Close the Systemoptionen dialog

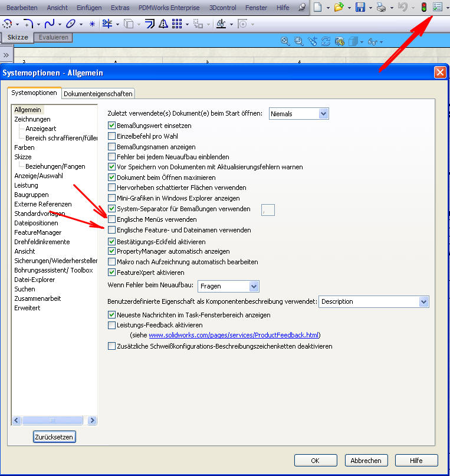pos(440,72)
